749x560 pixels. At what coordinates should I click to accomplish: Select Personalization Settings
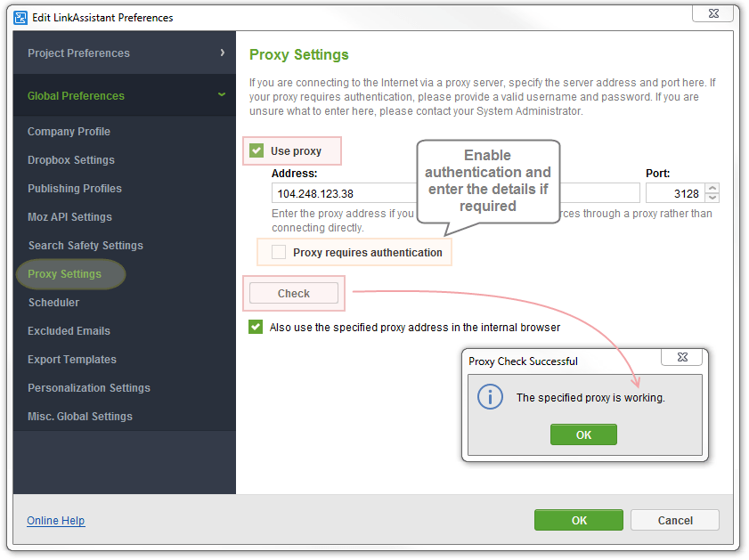pyautogui.click(x=89, y=387)
